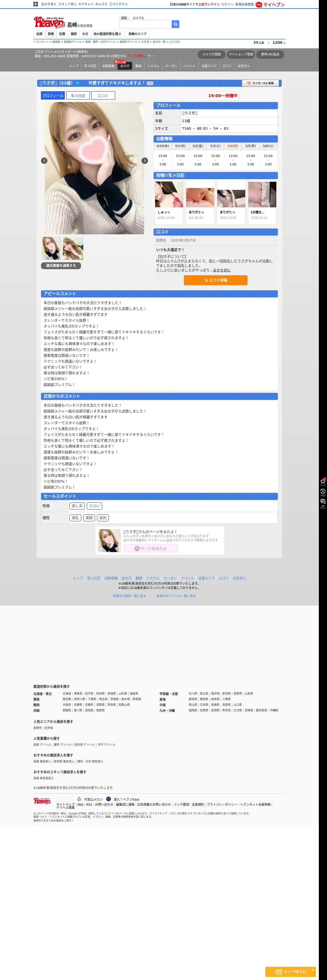This screenshot has width=327, height=980.
Task: Open the 派遣エリア nav tab
Action: [x=209, y=66]
